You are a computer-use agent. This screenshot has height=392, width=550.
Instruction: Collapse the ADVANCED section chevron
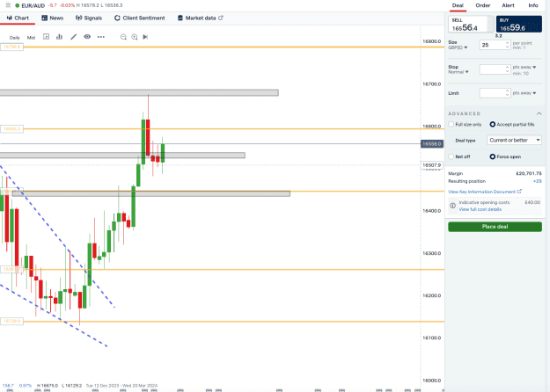[x=539, y=113]
